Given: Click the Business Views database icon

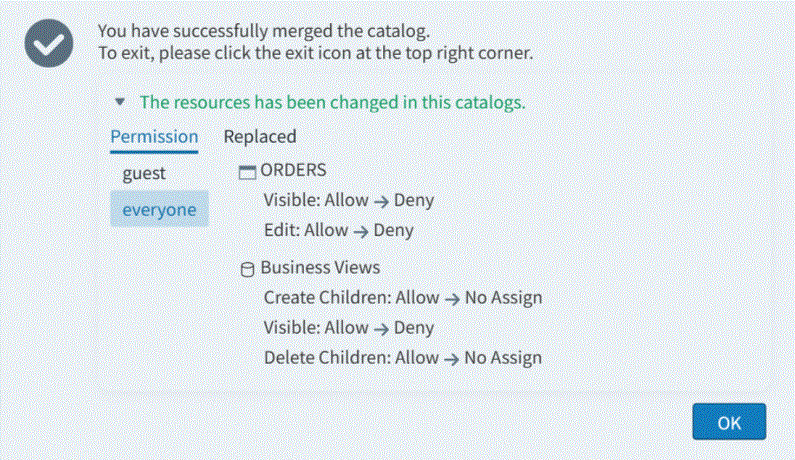Looking at the screenshot, I should pos(248,269).
